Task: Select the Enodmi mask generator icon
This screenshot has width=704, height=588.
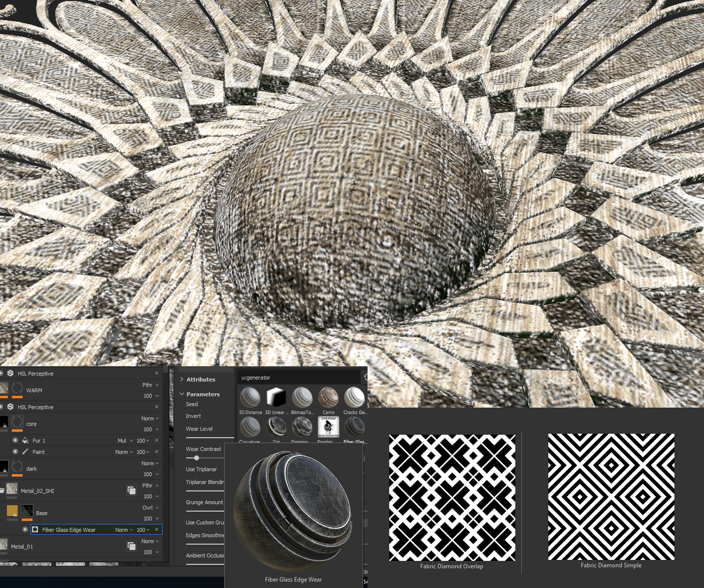Action: tap(328, 427)
